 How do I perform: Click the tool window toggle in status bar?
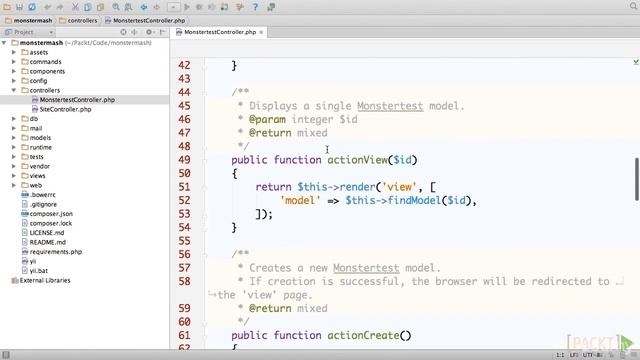(6, 355)
